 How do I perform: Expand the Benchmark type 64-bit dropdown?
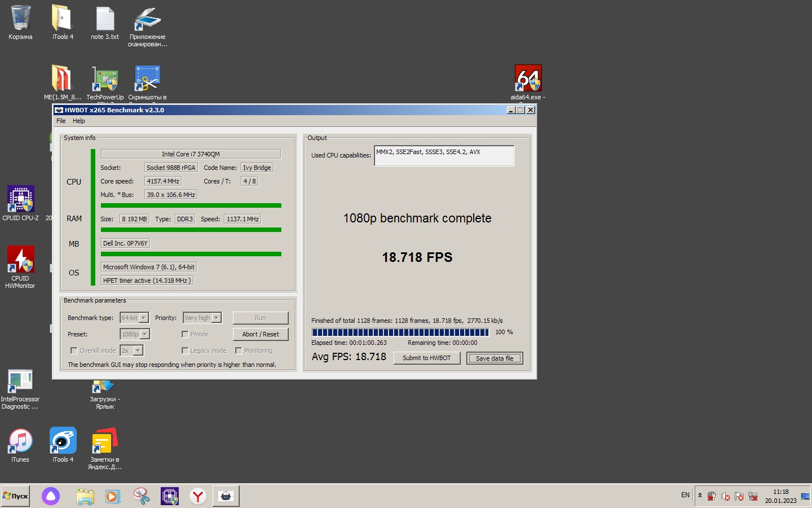click(x=144, y=318)
